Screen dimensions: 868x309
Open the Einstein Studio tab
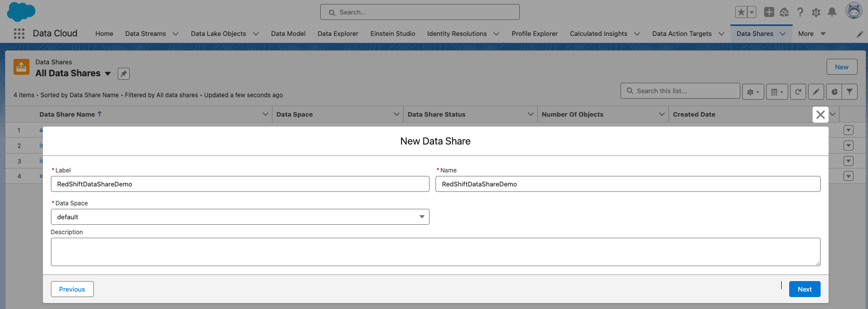tap(393, 34)
